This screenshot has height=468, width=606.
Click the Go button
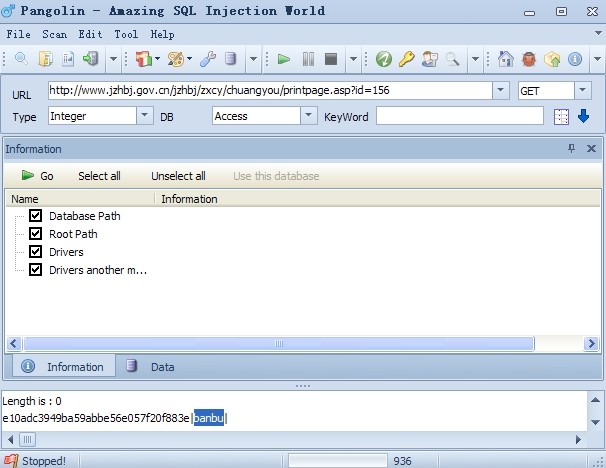37,176
